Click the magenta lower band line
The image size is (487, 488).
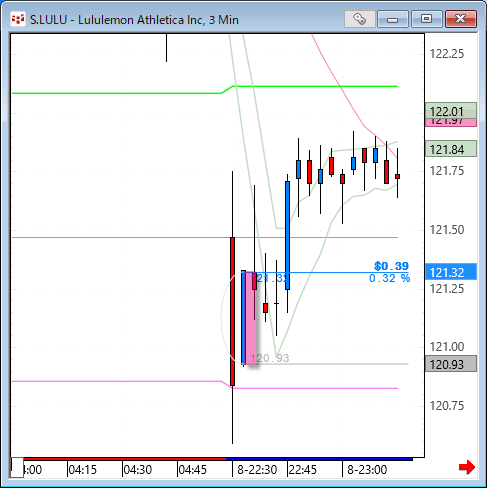point(205,385)
